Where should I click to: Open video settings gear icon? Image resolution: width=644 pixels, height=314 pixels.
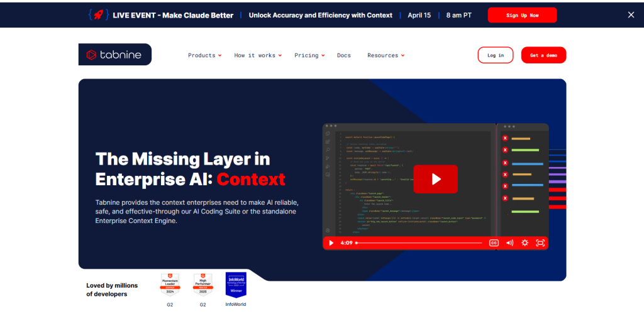(x=525, y=243)
